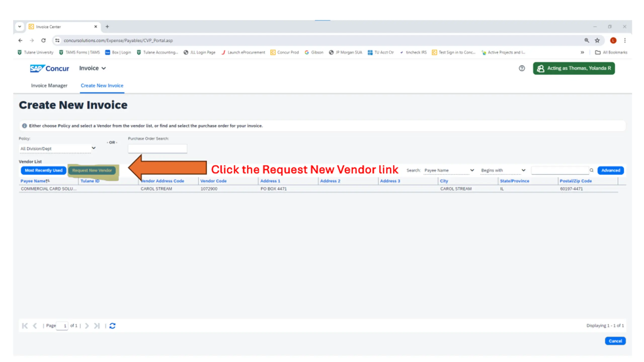Click Acting as Thomas, Yolanda R button
The width and height of the screenshot is (644, 362).
point(574,68)
